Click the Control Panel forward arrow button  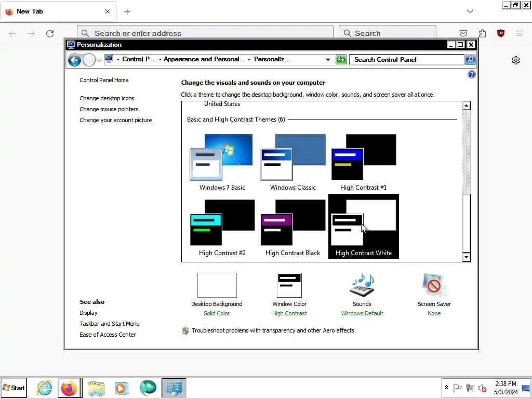pos(89,60)
